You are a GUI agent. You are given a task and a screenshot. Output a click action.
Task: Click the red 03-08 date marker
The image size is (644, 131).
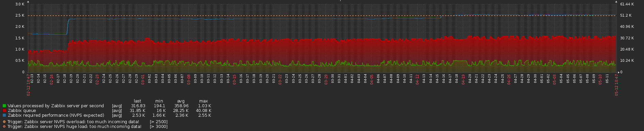[189, 79]
